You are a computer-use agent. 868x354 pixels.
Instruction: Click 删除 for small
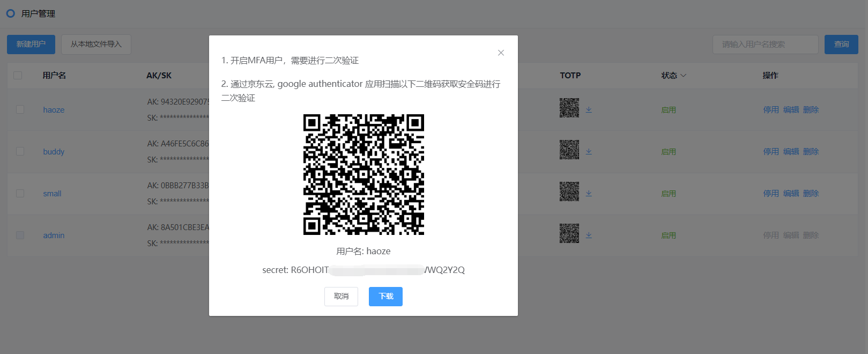pyautogui.click(x=811, y=193)
